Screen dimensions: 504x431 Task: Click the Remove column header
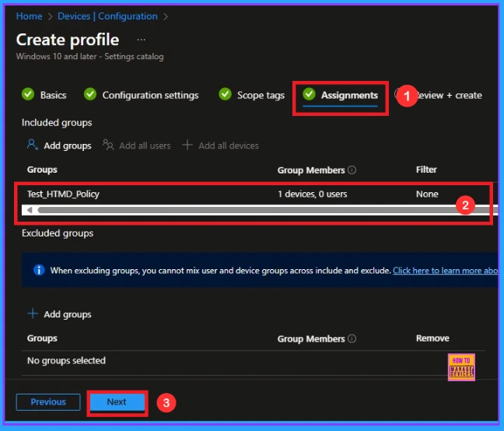click(x=432, y=338)
